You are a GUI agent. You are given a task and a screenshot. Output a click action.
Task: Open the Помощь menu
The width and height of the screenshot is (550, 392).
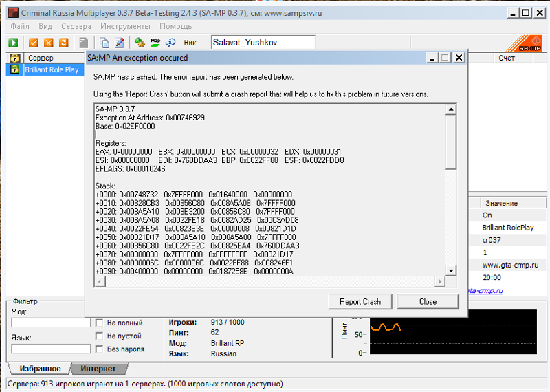click(x=176, y=26)
